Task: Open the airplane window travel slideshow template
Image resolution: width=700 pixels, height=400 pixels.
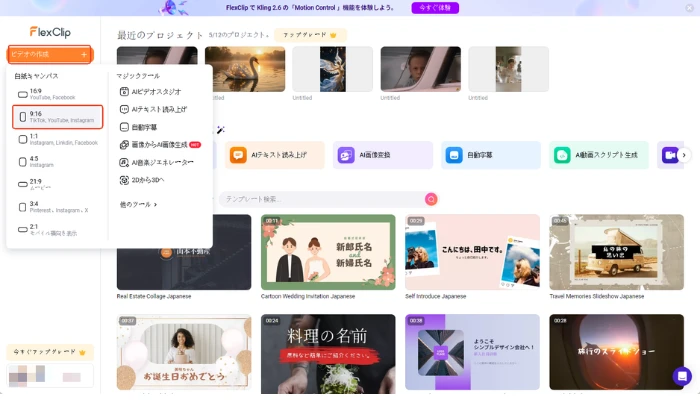Action: tap(617, 352)
